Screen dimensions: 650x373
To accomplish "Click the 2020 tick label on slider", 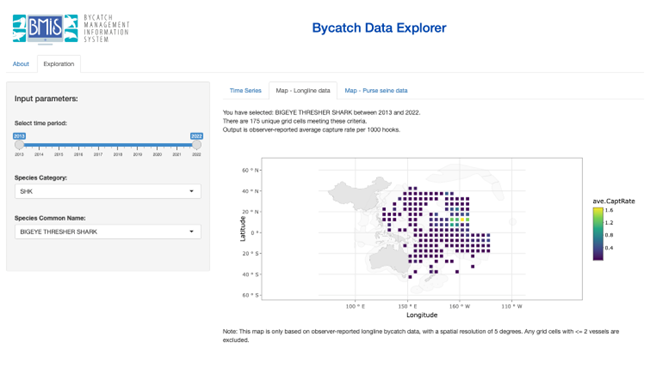I will coord(157,154).
